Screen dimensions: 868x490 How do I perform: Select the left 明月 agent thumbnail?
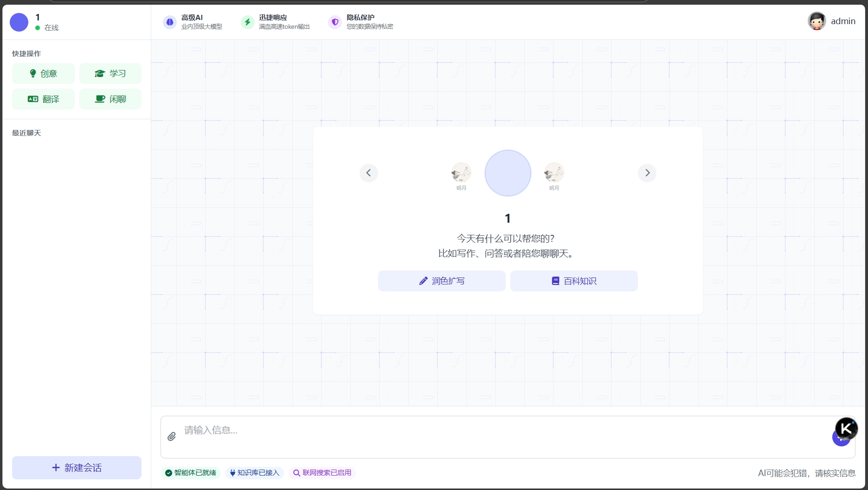(461, 173)
